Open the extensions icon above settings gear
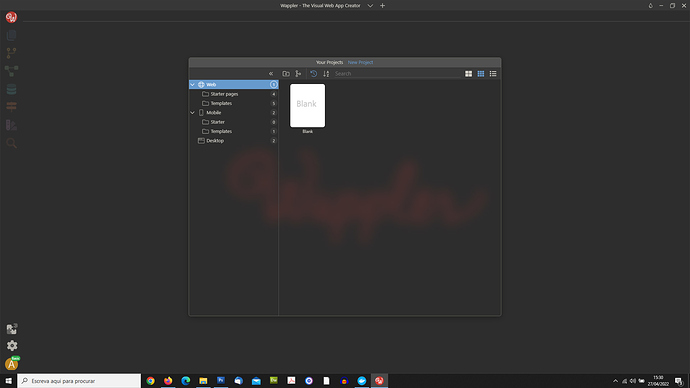690x388 pixels. coord(12,329)
